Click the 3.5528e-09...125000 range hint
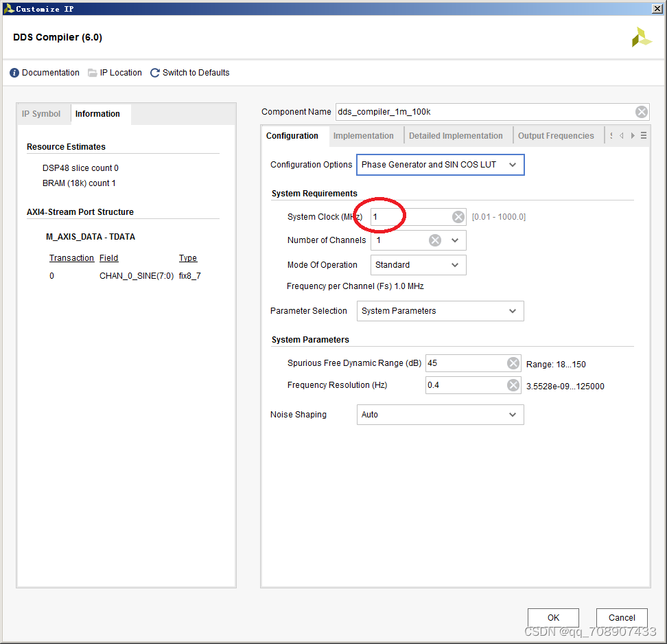The image size is (667, 644). click(565, 387)
